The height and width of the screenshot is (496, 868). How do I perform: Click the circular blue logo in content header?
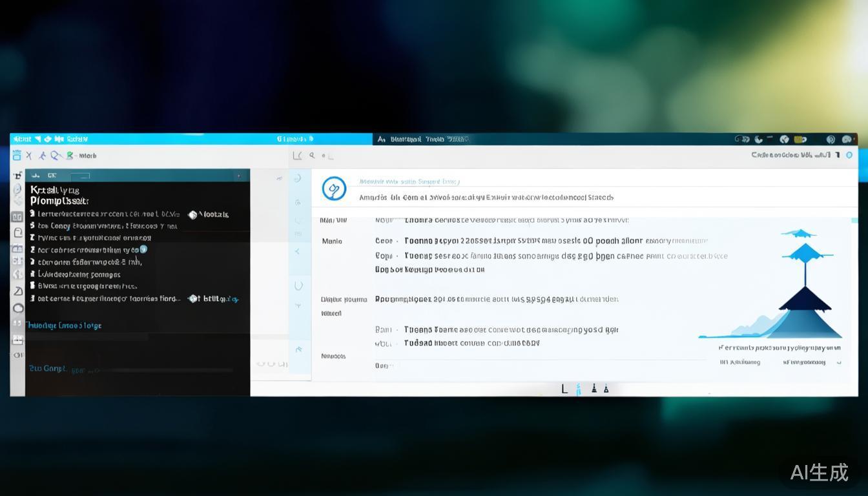(334, 189)
